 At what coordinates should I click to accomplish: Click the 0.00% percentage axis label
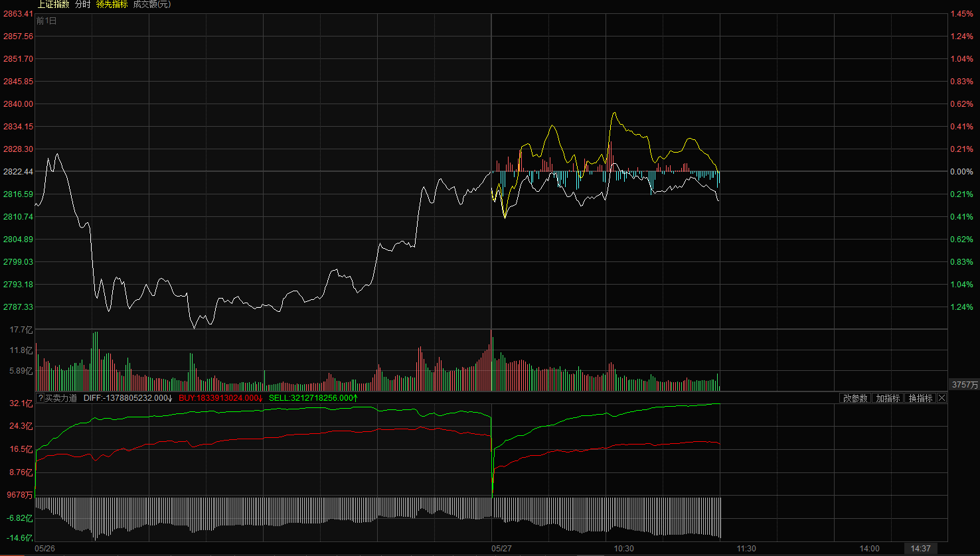coord(961,172)
